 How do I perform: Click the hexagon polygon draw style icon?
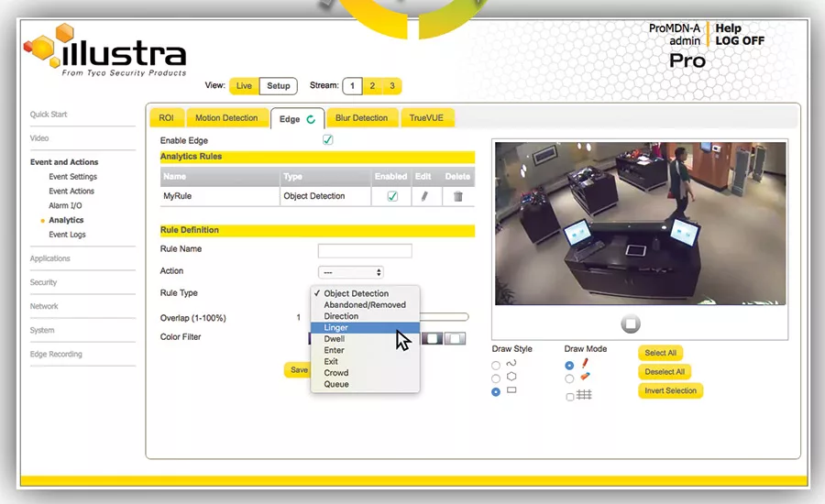[511, 377]
